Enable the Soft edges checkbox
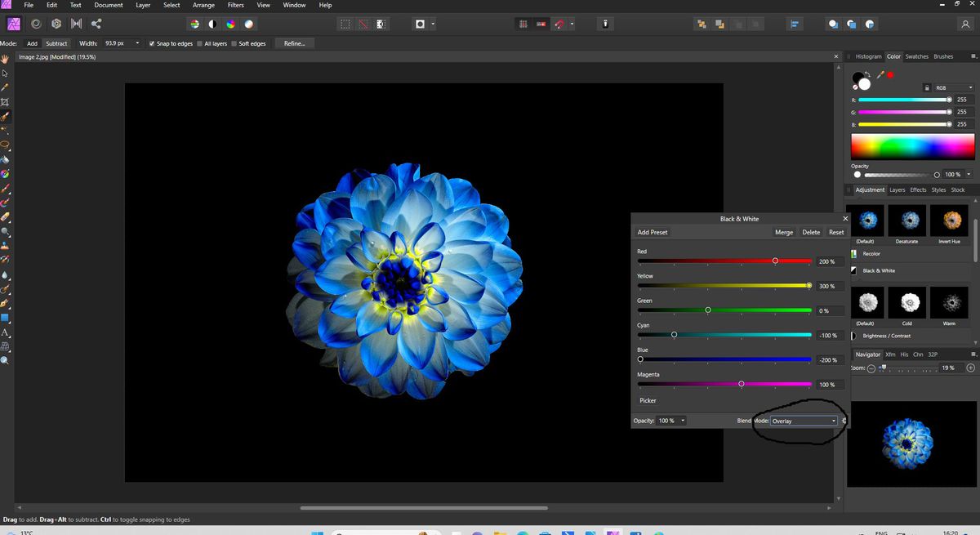 [232, 43]
